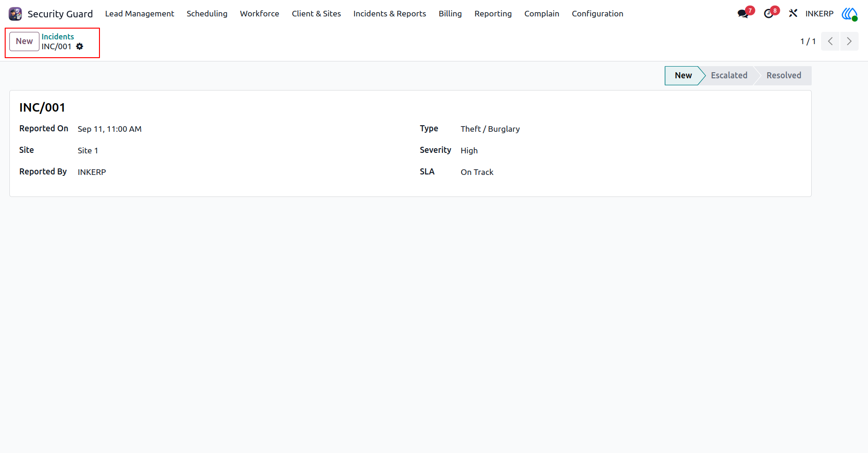Click the 1 / 1 pager counter
868x453 pixels.
(808, 41)
